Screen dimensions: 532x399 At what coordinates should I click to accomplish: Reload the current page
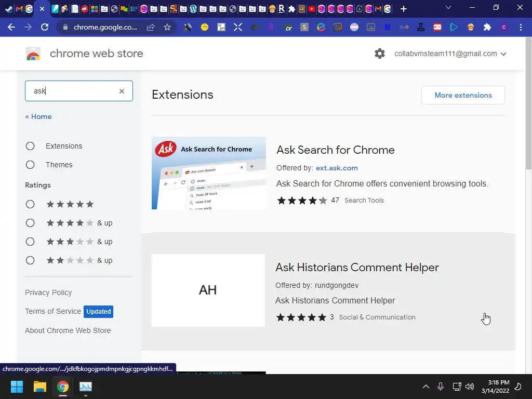tap(45, 27)
